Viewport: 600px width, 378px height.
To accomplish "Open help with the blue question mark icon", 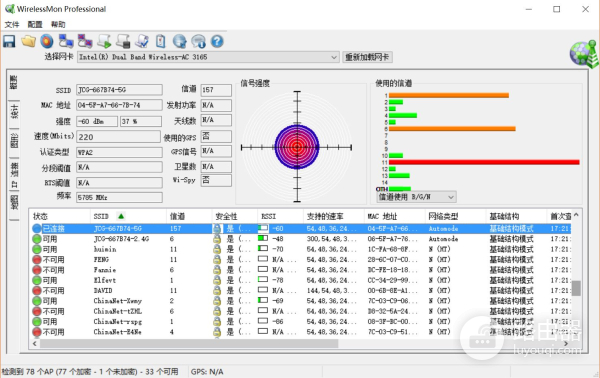I will [217, 41].
